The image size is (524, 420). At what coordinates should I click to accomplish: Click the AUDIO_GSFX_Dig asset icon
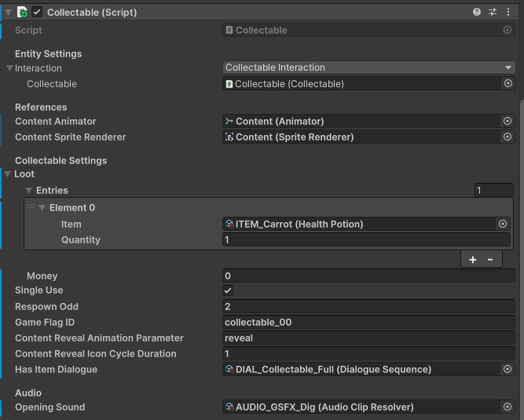coord(229,407)
